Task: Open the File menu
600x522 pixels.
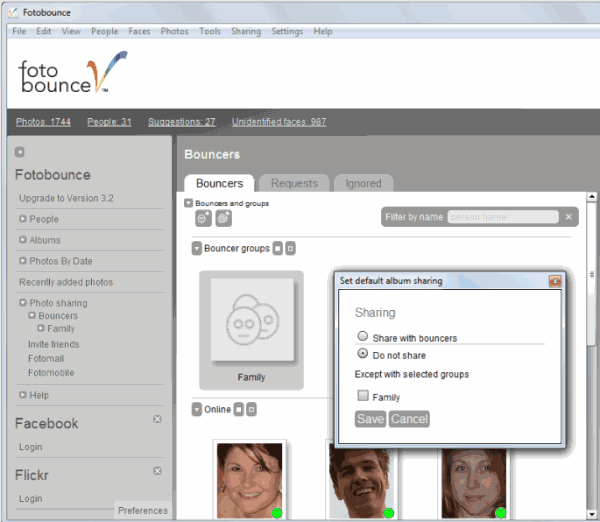Action: (x=19, y=31)
